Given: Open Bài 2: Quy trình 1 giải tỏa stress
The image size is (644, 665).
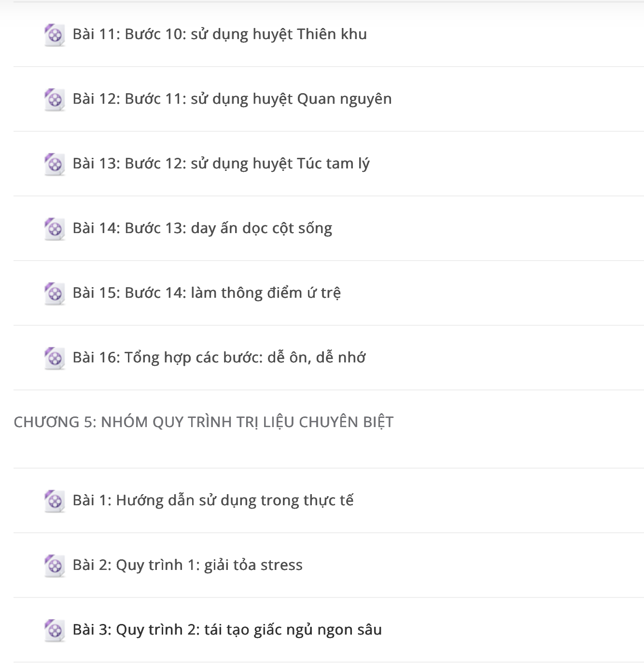Looking at the screenshot, I should point(187,566).
